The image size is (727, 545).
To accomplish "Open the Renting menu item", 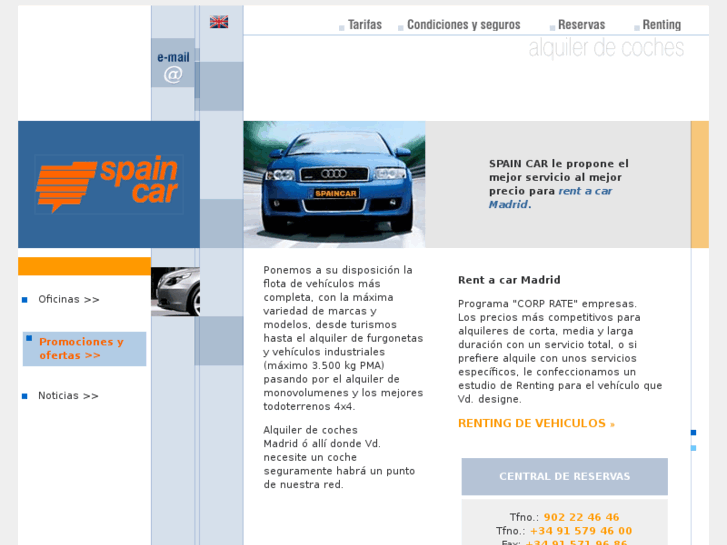I will (662, 25).
